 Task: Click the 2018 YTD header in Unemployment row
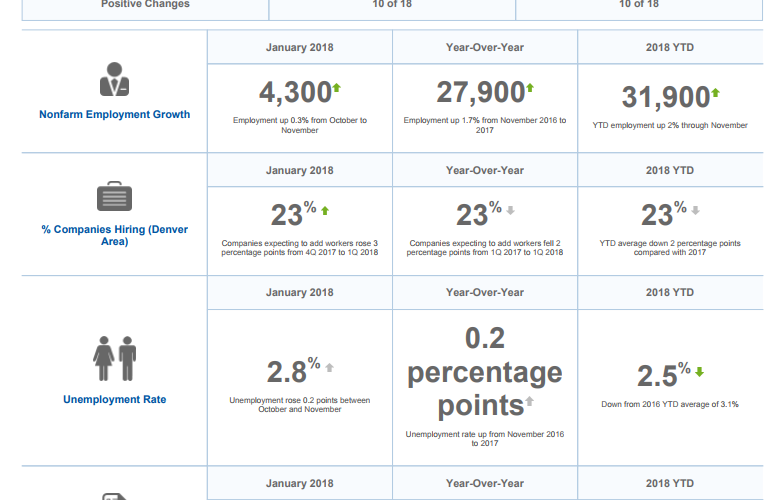point(670,292)
